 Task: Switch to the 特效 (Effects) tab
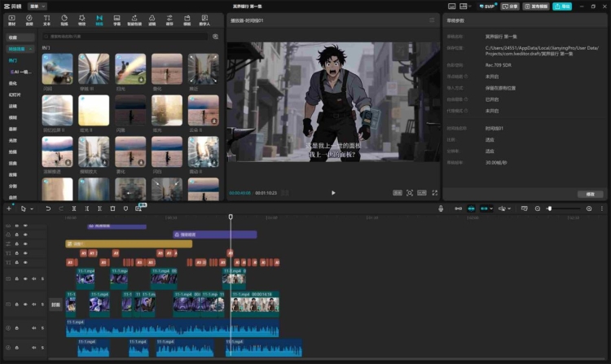tap(81, 20)
